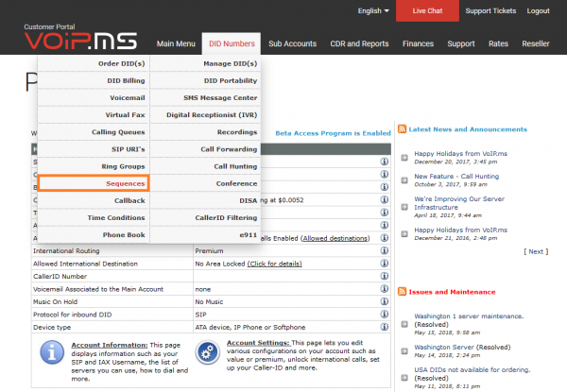Click info icon for Protocol for inbound DID

pos(384,314)
